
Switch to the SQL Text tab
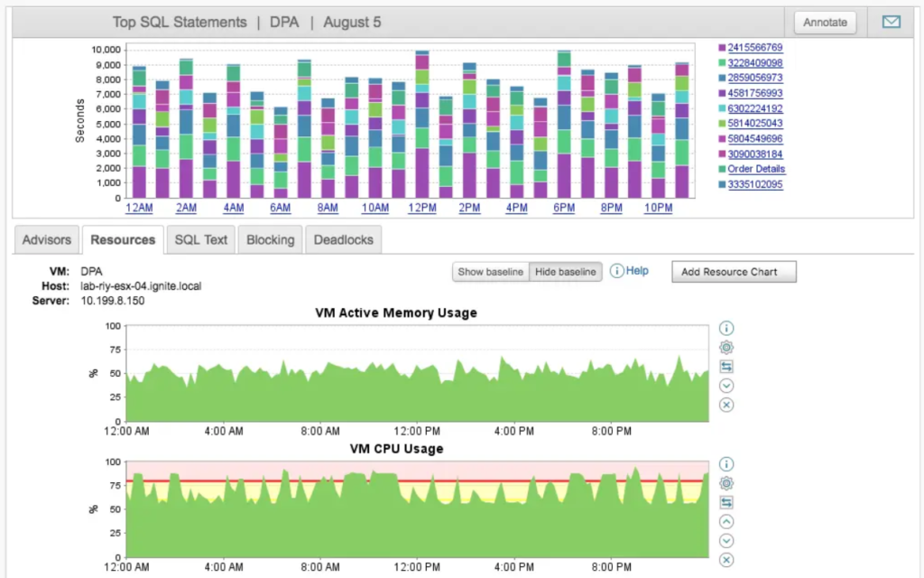202,240
